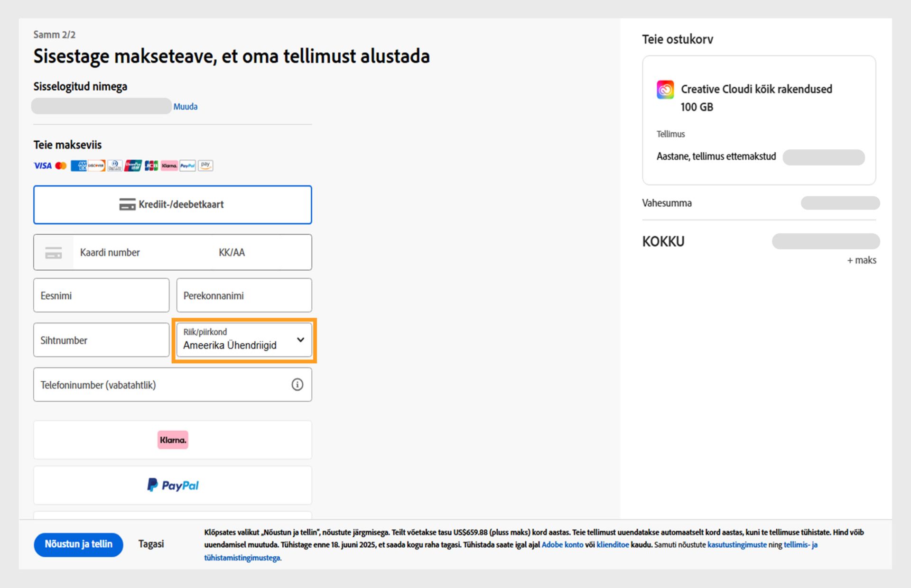Focus the Eesnimi input field

click(101, 295)
